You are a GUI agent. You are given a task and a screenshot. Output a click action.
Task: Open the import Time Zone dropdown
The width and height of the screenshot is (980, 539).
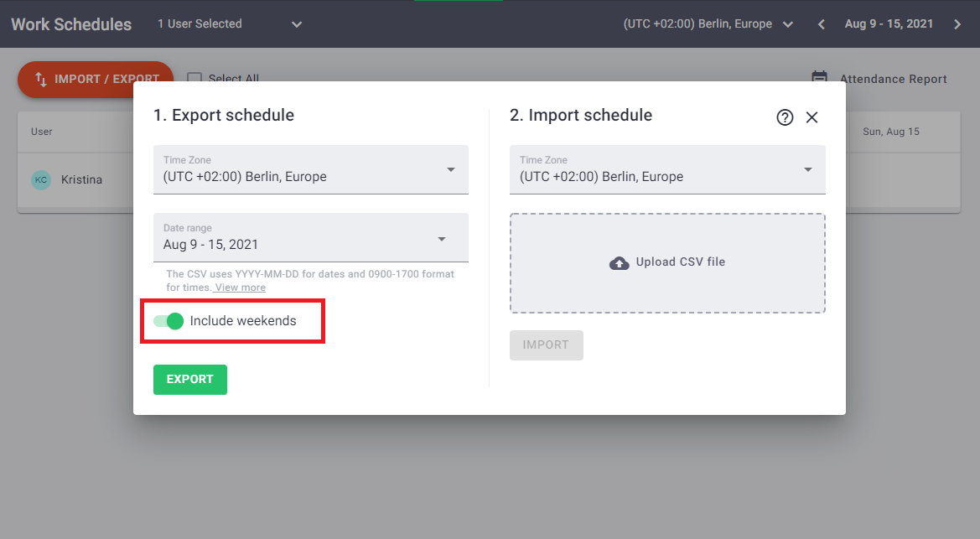click(807, 170)
